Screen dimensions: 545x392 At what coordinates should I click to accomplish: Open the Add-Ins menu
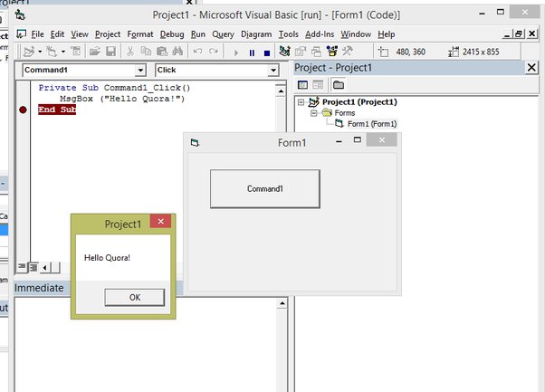(x=320, y=33)
